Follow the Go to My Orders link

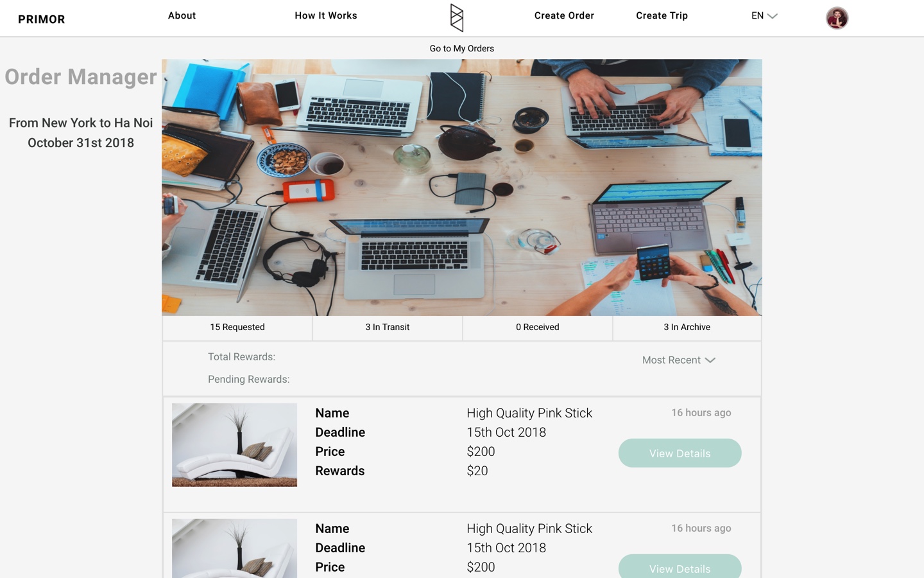click(462, 48)
